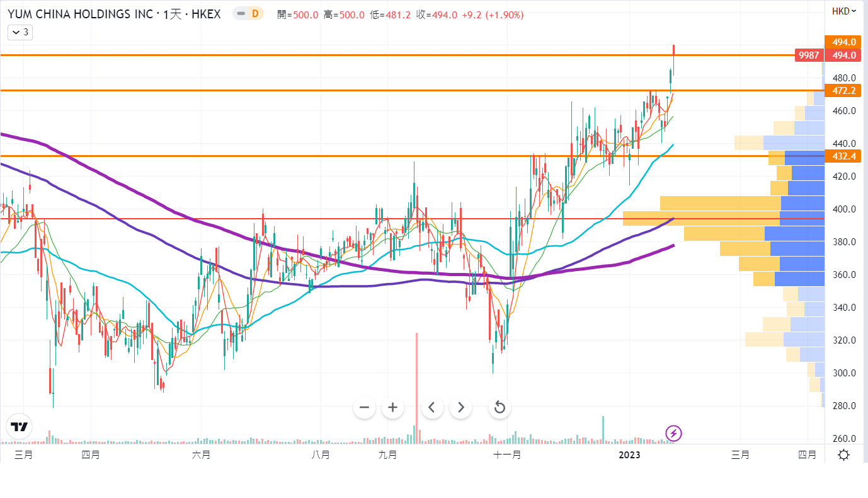Image resolution: width=868 pixels, height=498 pixels.
Task: Open chart settings gear icon
Action: pyautogui.click(x=843, y=455)
